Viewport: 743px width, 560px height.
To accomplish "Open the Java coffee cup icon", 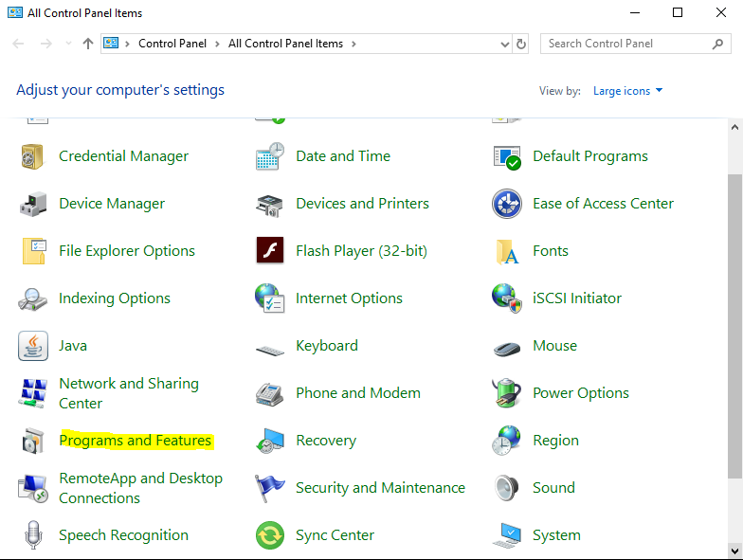I will [33, 346].
